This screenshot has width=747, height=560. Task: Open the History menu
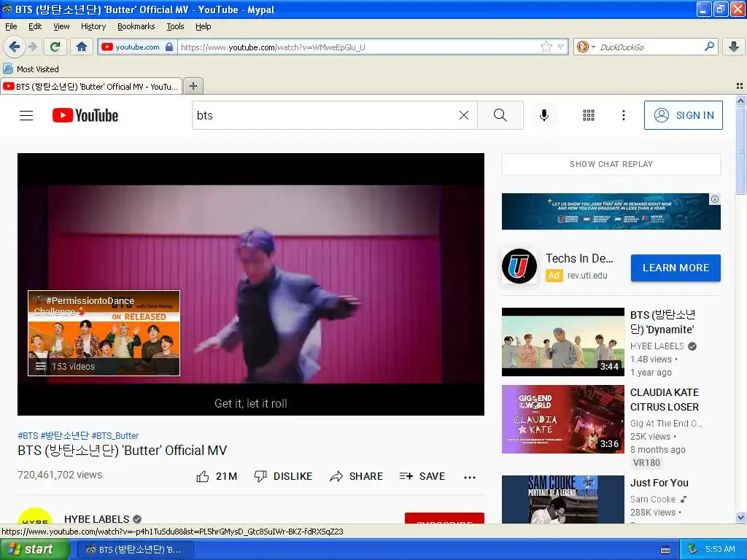(93, 27)
